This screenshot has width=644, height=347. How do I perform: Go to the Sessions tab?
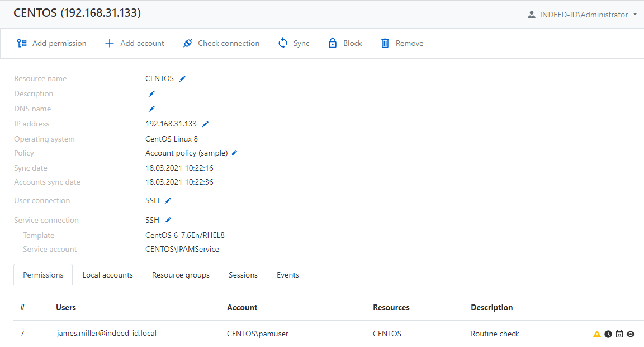(x=243, y=275)
